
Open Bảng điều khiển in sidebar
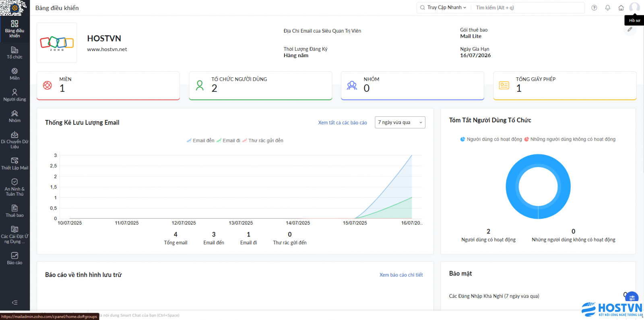[x=14, y=29]
